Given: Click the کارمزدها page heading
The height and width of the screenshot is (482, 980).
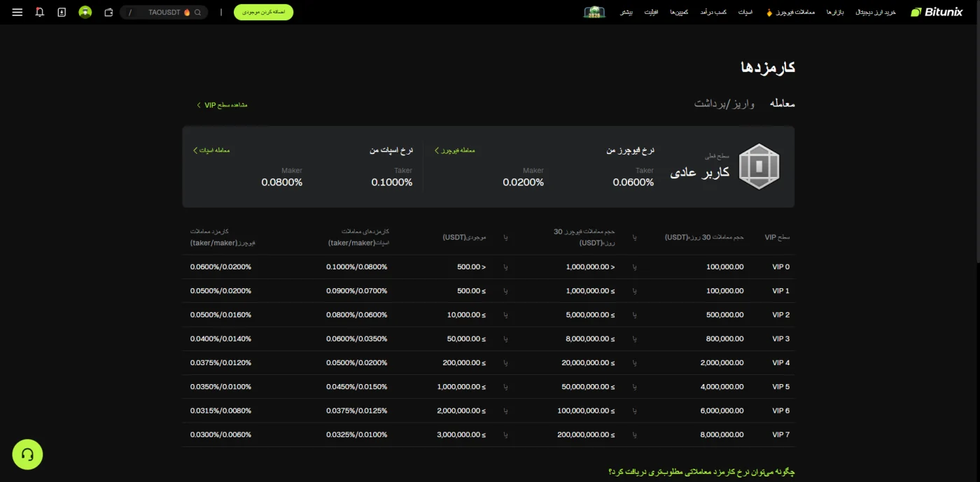Looking at the screenshot, I should coord(768,68).
